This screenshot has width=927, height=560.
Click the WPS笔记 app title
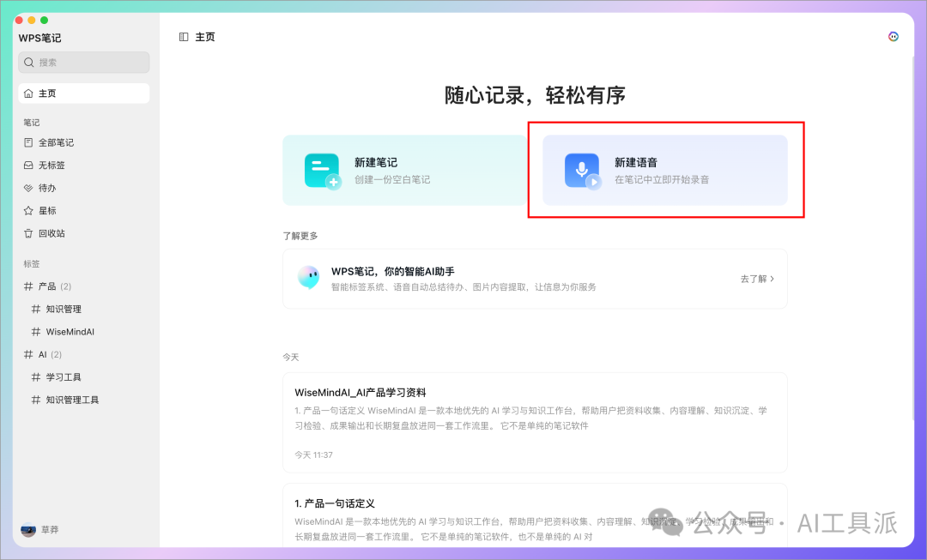tap(39, 38)
